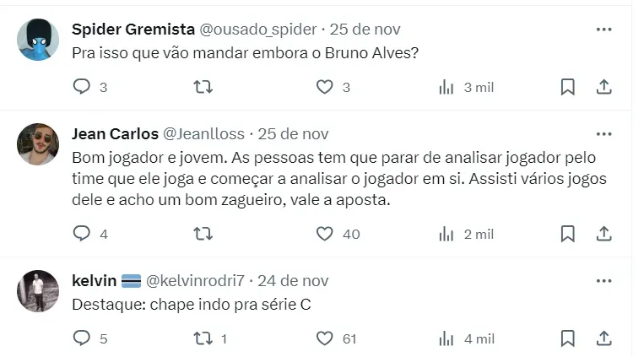Reply to Spider Gremista's tweet
644x357 pixels.
(x=81, y=87)
